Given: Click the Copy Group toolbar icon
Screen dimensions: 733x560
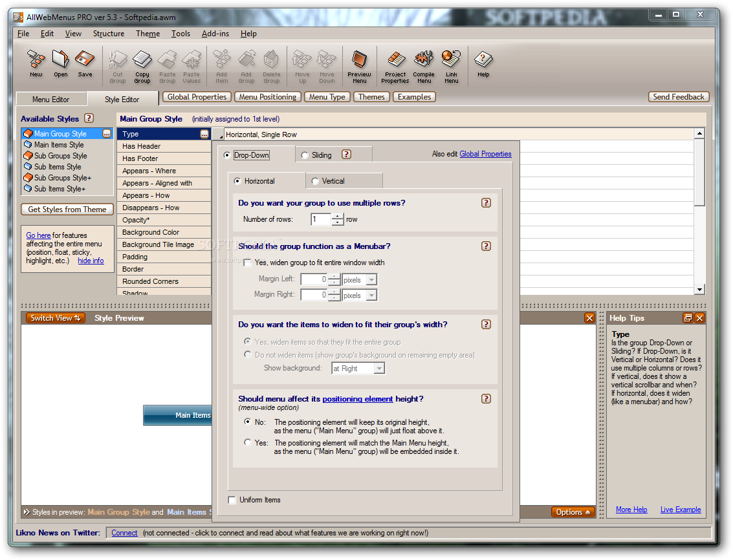Looking at the screenshot, I should tap(142, 67).
